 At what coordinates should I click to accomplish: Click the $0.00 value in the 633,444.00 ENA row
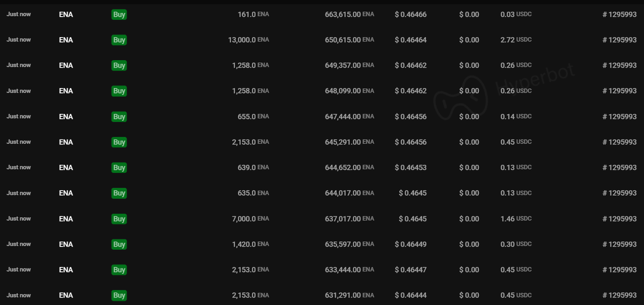(469, 270)
